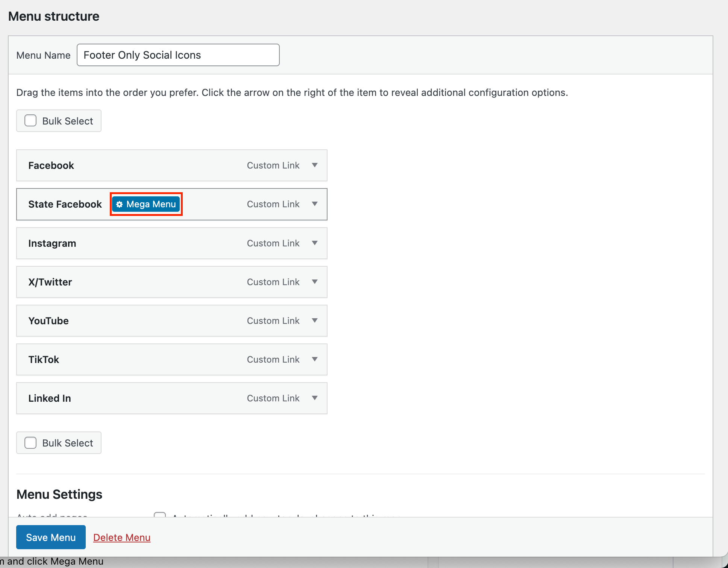Expand the X/Twitter menu item arrow
This screenshot has width=728, height=568.
[315, 282]
